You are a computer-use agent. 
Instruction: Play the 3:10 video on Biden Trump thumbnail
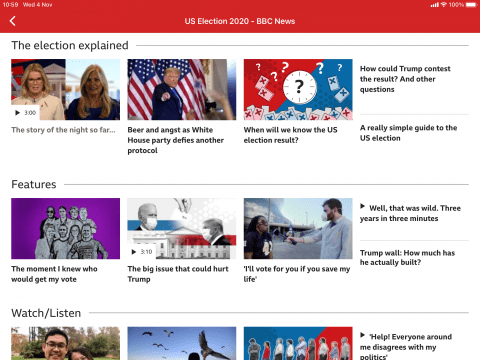coord(141,252)
